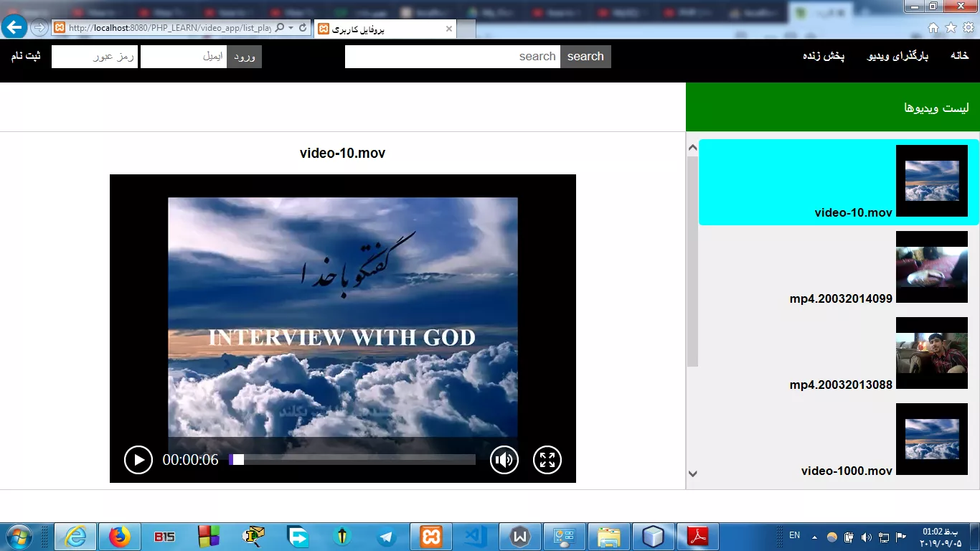
Task: Open Telegram from the taskbar
Action: pos(387,537)
